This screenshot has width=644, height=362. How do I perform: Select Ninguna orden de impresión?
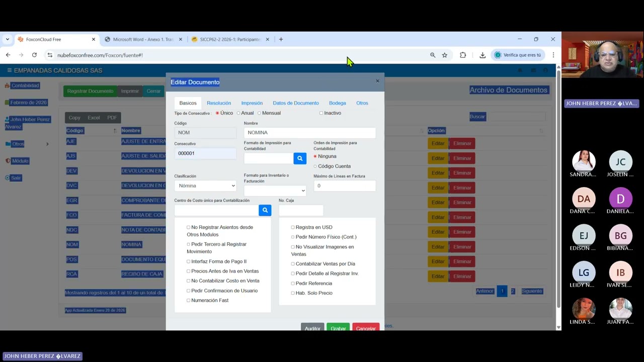click(x=315, y=156)
